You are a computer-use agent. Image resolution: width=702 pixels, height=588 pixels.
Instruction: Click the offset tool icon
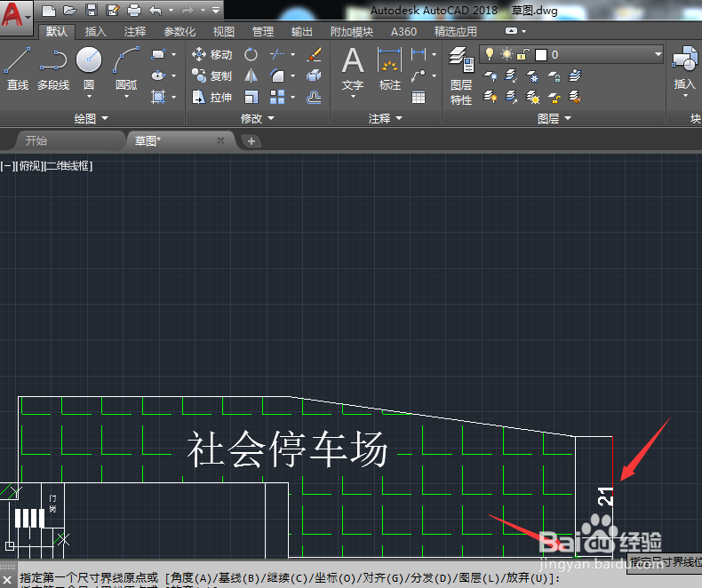(x=315, y=97)
